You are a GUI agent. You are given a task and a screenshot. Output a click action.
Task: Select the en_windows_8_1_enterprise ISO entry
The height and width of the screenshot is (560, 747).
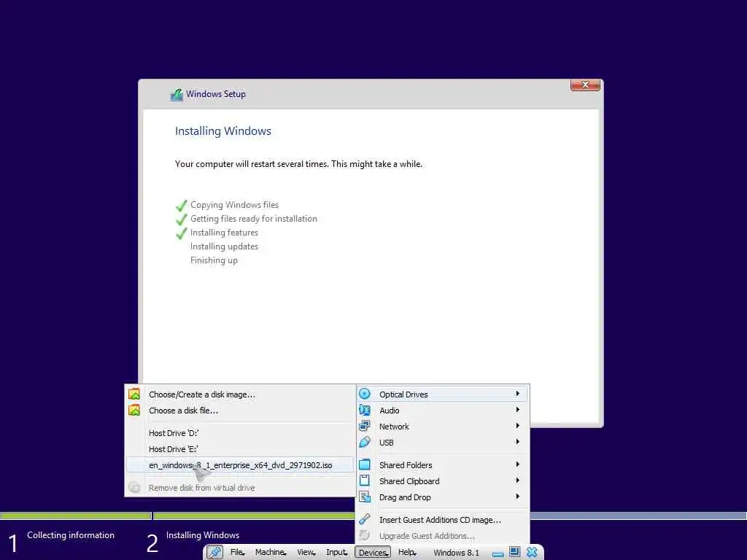240,465
